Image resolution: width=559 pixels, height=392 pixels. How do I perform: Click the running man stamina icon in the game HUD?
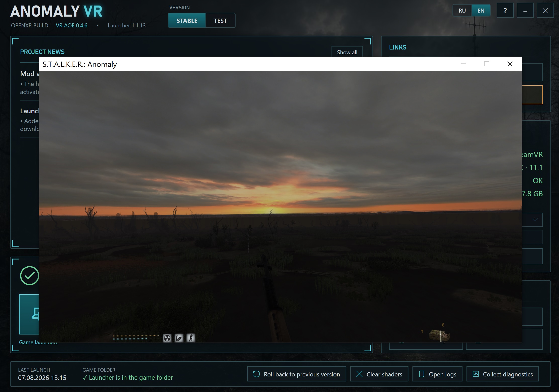click(x=191, y=338)
